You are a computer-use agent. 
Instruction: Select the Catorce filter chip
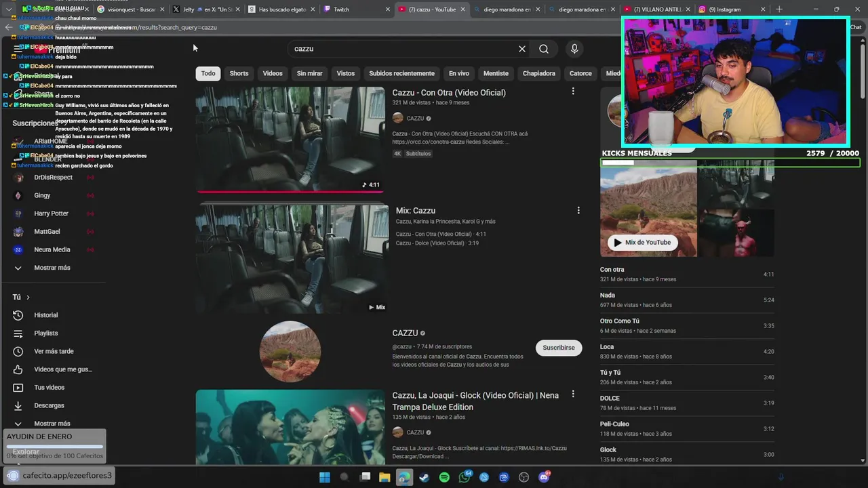[580, 73]
